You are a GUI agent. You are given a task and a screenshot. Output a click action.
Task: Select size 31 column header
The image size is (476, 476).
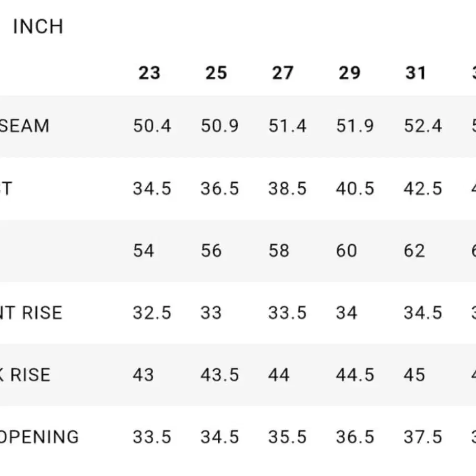(x=416, y=73)
